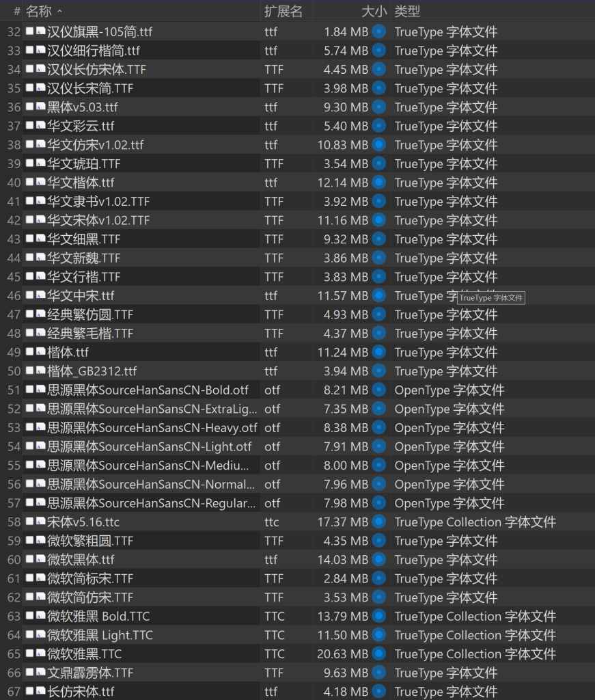595x700 pixels.
Task: Click the sort caret on the 名称 column
Action: pos(60,10)
